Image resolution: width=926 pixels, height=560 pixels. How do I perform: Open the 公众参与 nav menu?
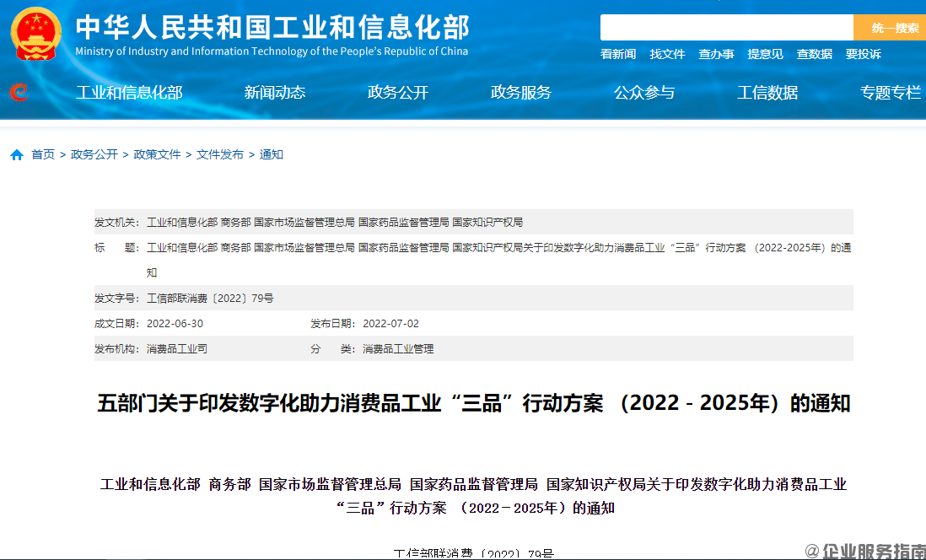coord(644,93)
